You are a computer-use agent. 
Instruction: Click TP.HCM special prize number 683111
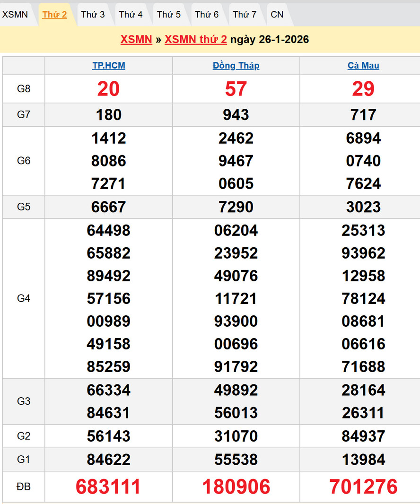point(108,487)
